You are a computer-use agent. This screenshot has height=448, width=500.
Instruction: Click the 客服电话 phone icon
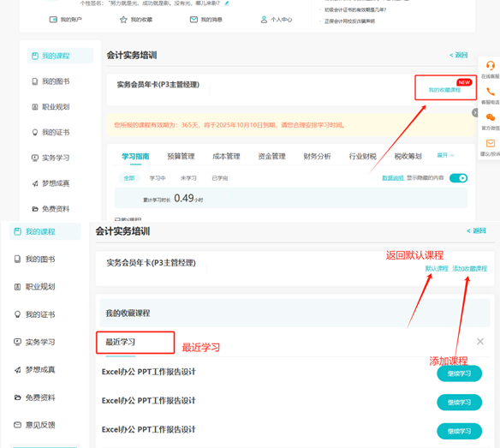490,92
